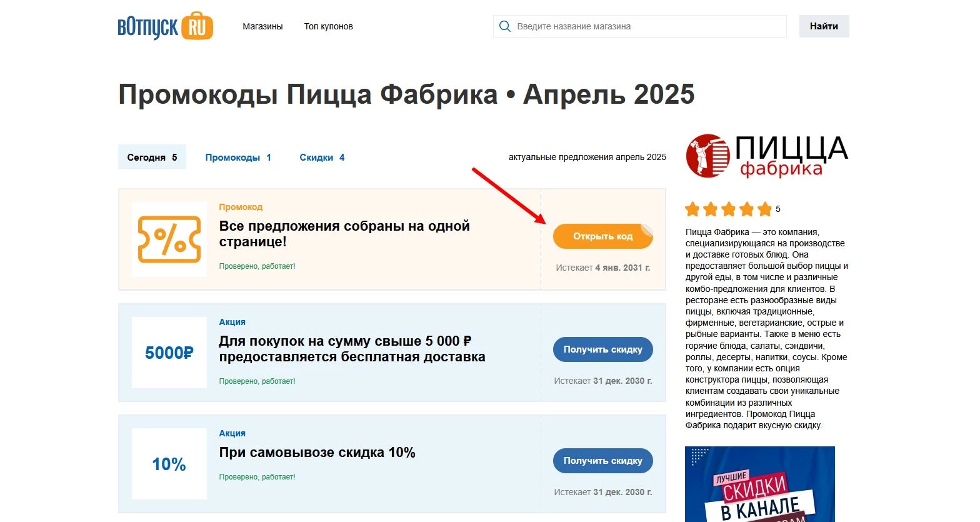Click the Акция label on the 5000₽ offer
The width and height of the screenshot is (980, 522).
point(232,322)
